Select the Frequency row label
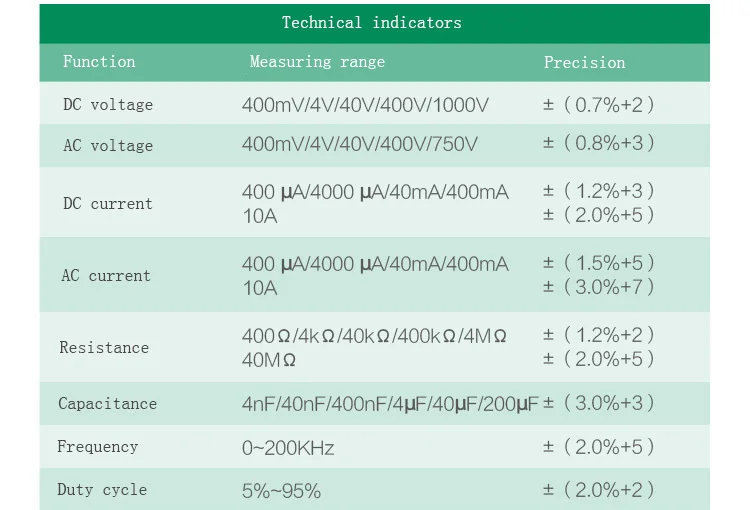Viewport: 750px width, 510px height. [97, 447]
